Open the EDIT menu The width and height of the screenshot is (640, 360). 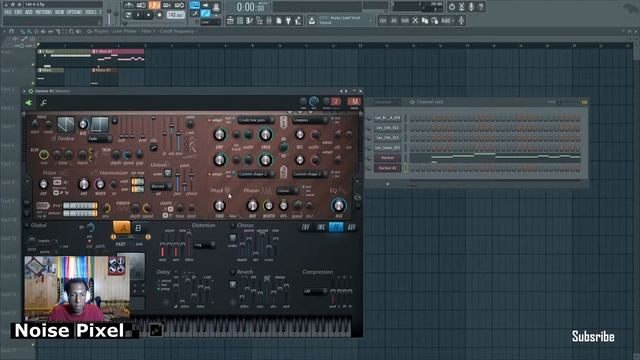(18, 12)
